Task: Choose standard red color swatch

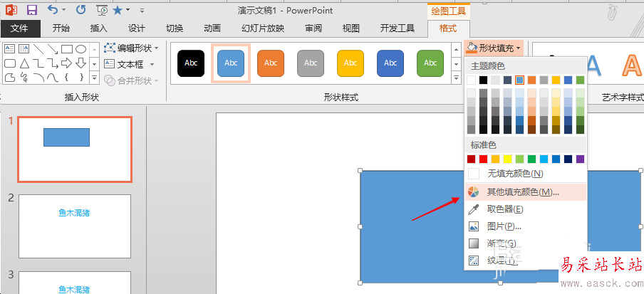Action: tap(484, 159)
